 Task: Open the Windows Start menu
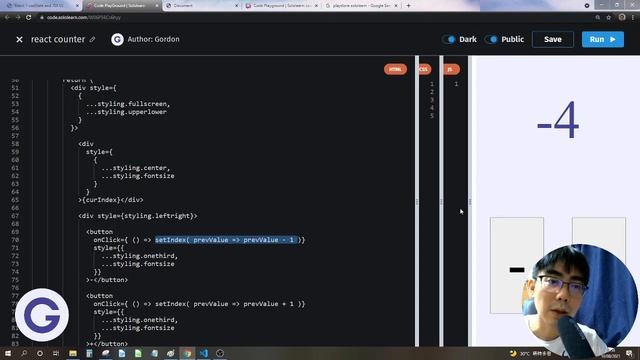(8, 353)
